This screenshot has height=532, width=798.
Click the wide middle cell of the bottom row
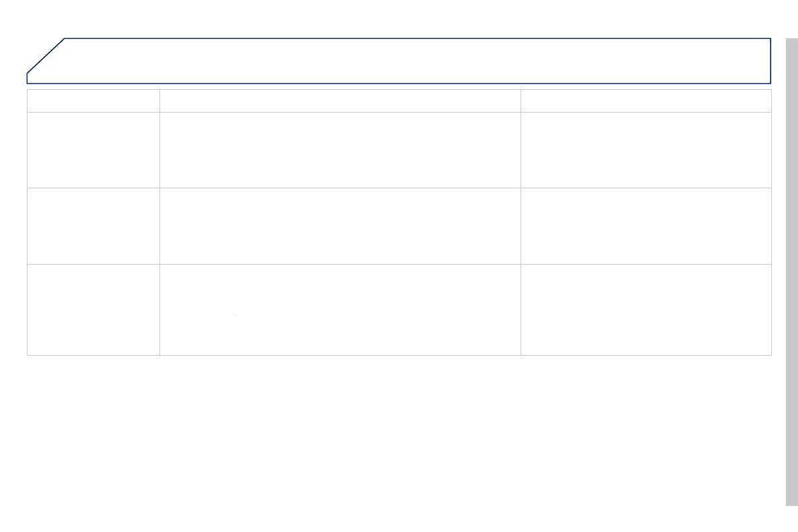pos(340,310)
